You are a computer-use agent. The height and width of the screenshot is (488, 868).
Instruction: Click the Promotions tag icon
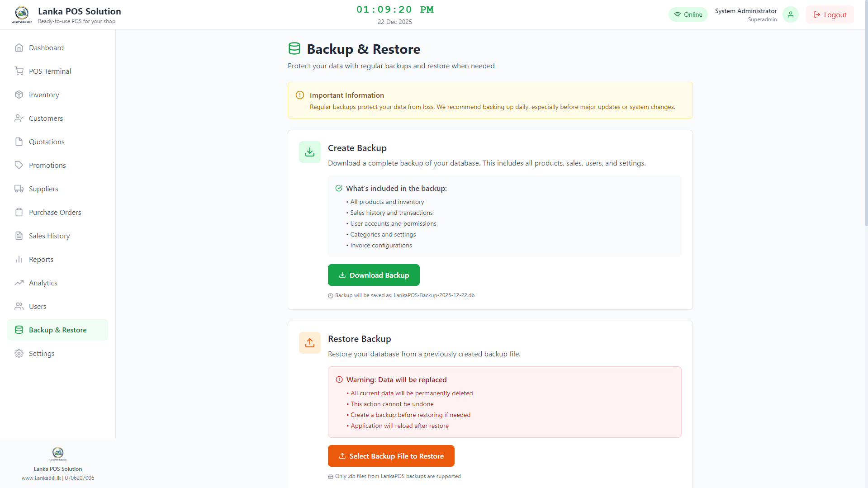click(x=19, y=165)
